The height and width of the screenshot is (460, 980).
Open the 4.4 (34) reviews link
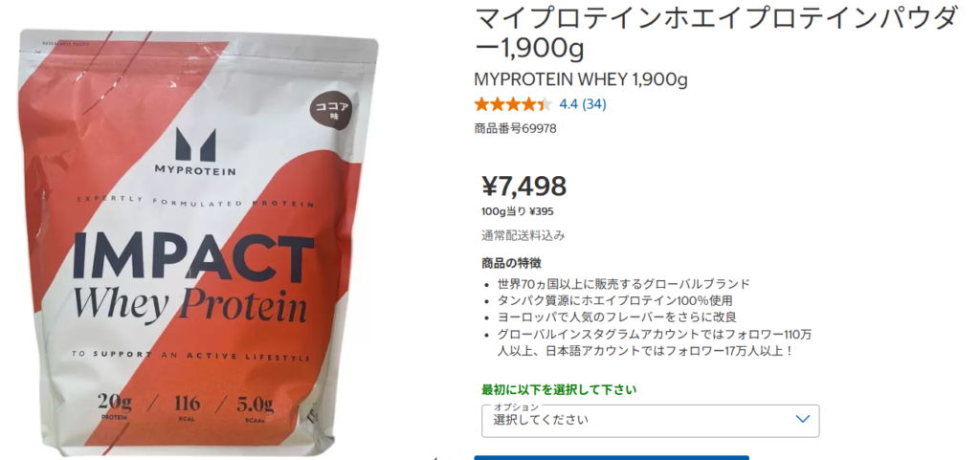(583, 104)
